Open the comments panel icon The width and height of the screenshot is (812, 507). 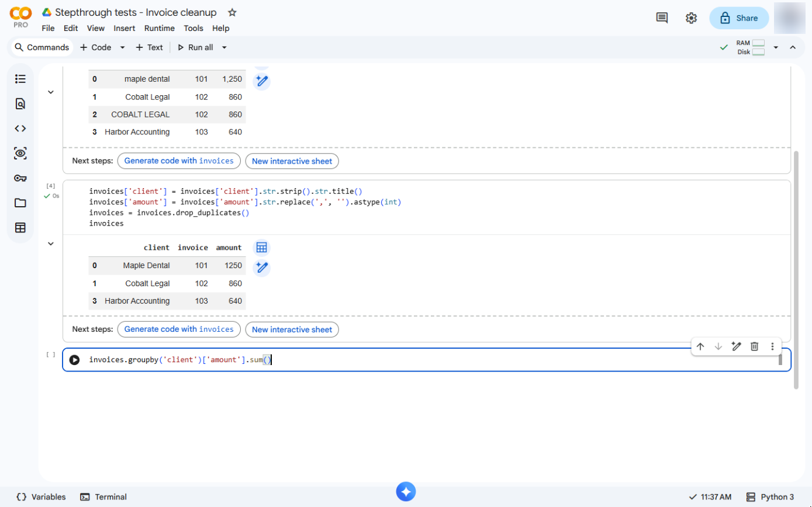(x=662, y=18)
